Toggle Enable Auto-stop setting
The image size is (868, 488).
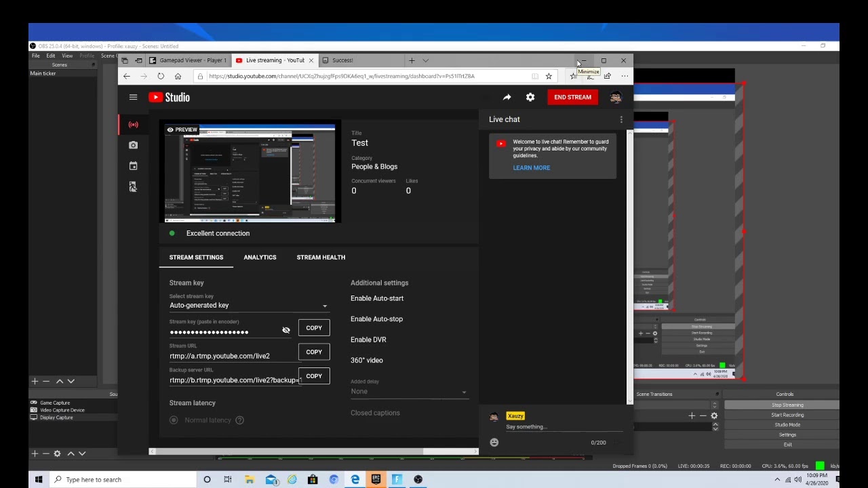(x=376, y=319)
